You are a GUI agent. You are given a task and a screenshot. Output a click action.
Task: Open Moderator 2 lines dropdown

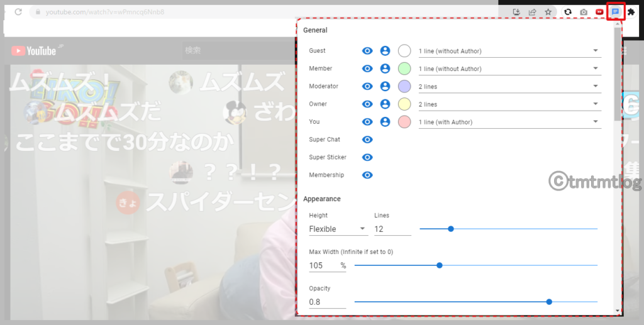coord(509,87)
